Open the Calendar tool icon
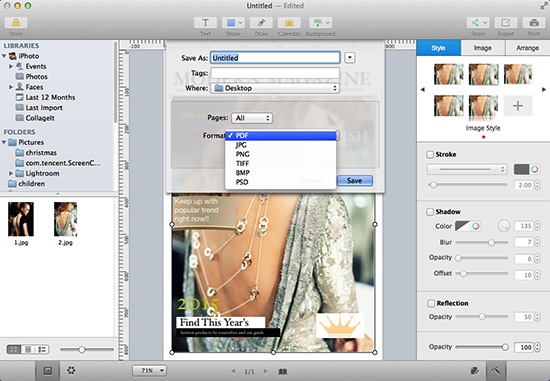The image size is (550, 381). click(289, 23)
